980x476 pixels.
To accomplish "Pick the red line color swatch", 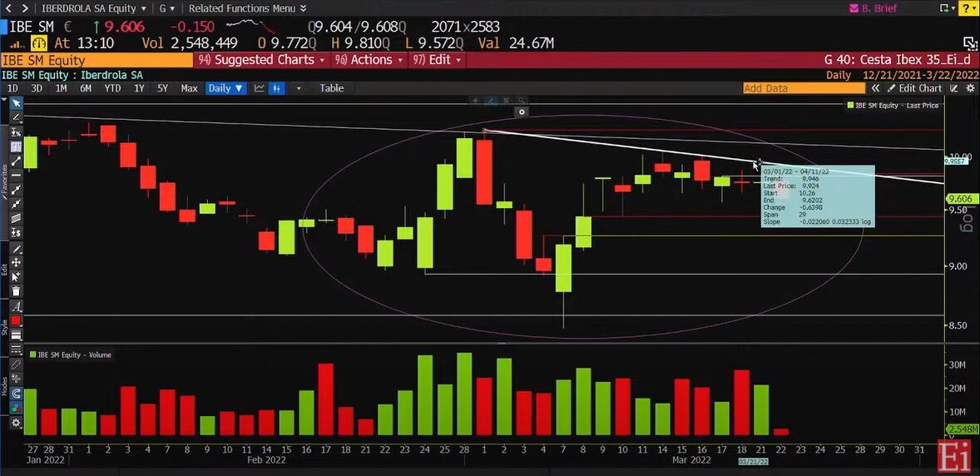I will pos(17,321).
